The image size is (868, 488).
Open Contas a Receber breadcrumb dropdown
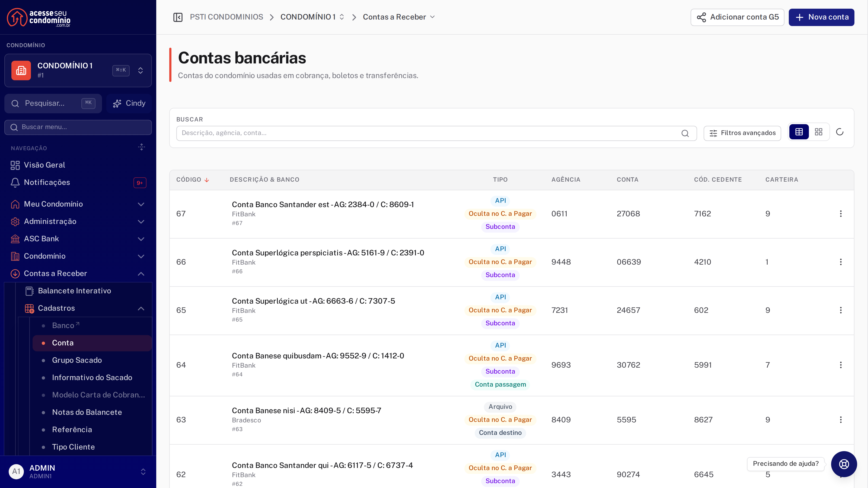pyautogui.click(x=399, y=17)
